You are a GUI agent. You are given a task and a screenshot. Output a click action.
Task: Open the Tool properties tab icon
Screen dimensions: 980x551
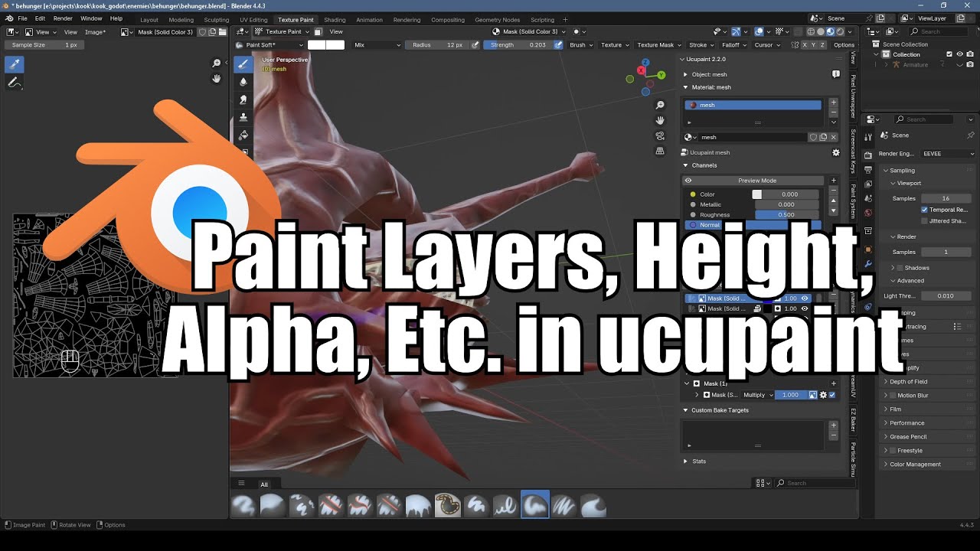[868, 137]
